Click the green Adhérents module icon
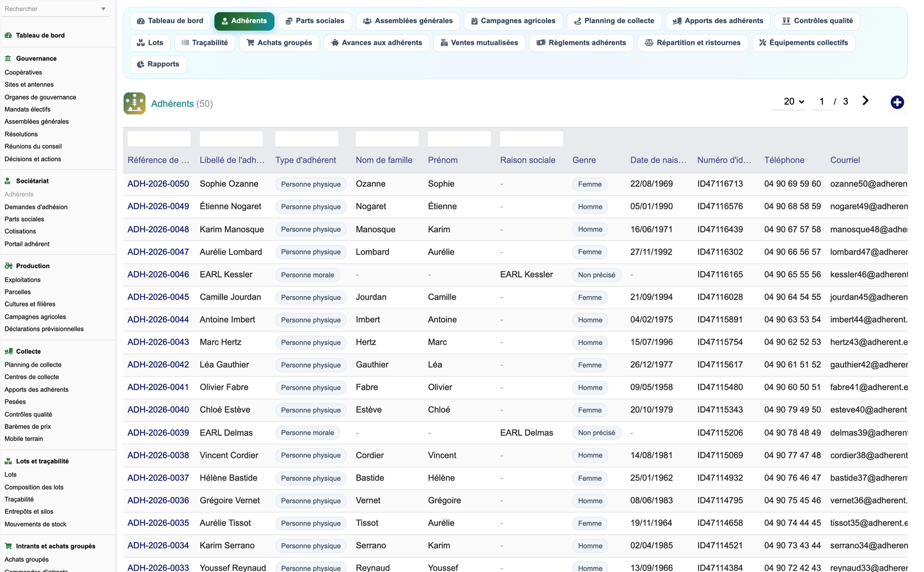Image resolution: width=924 pixels, height=572 pixels. [x=134, y=103]
